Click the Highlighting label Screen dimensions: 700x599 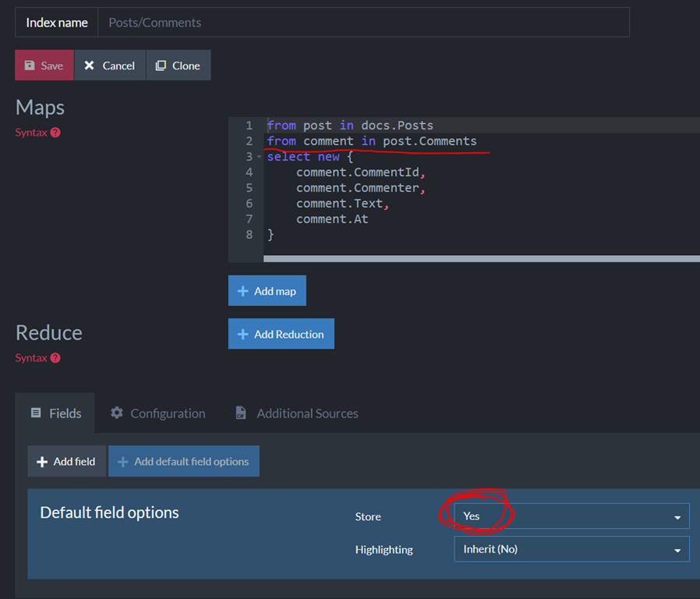click(384, 549)
